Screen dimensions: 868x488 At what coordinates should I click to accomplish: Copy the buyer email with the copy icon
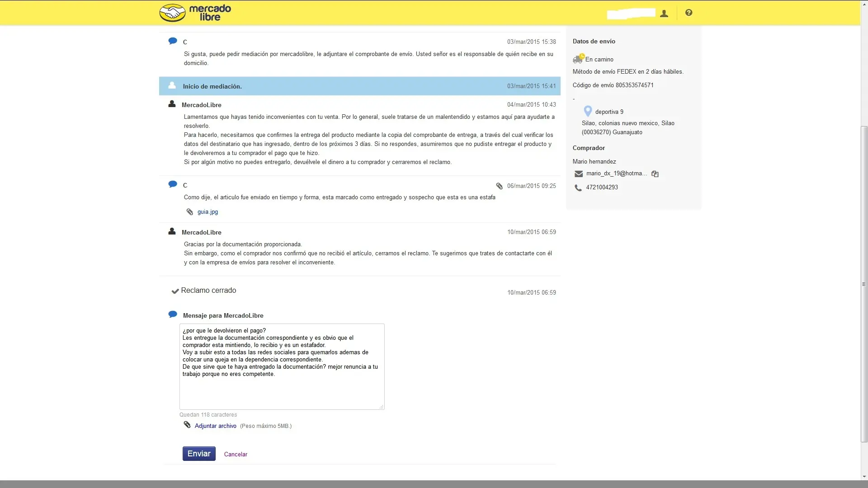[655, 174]
